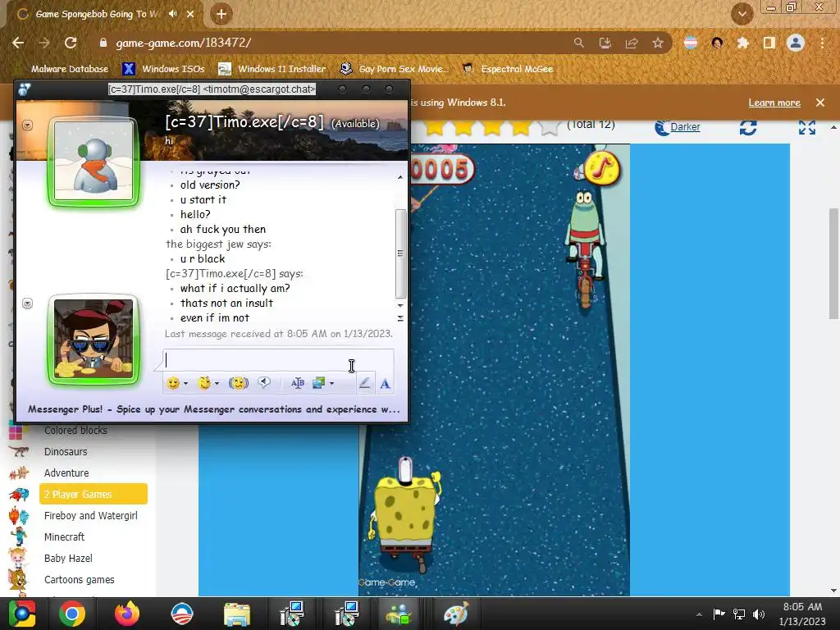
Task: Switch to handwriting input mode tab
Action: [x=364, y=383]
